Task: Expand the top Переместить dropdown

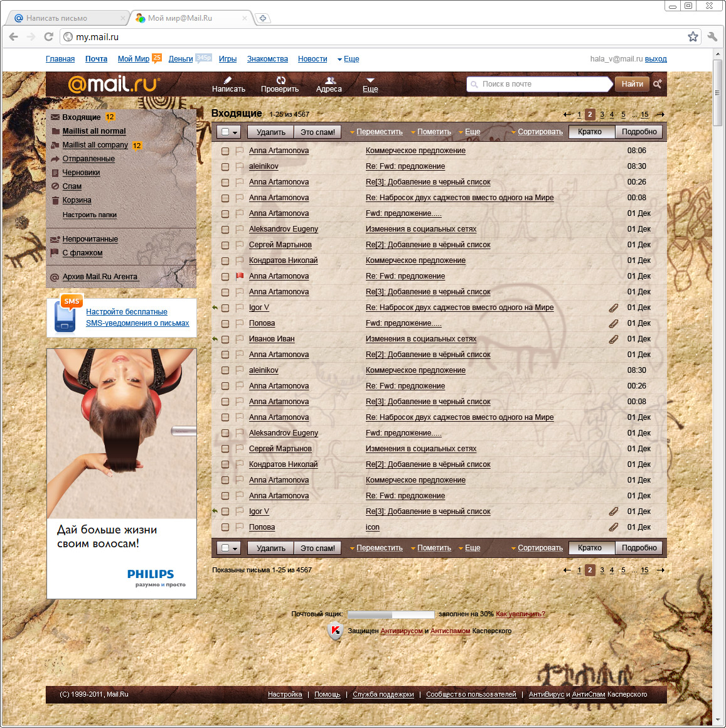Action: pos(376,132)
